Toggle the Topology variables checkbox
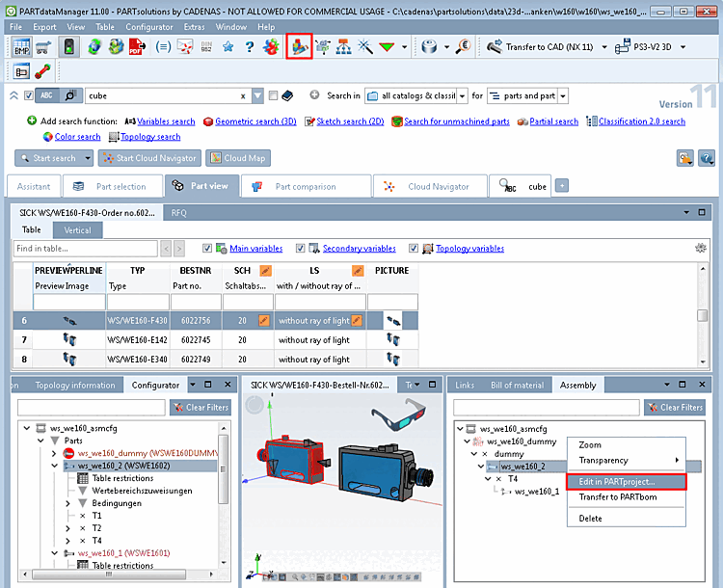This screenshot has height=588, width=723. point(414,248)
